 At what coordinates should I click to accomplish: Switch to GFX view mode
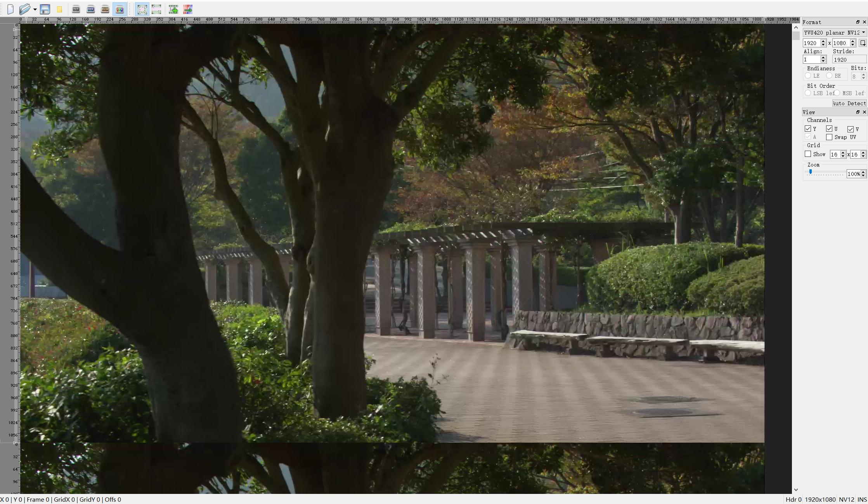click(120, 9)
